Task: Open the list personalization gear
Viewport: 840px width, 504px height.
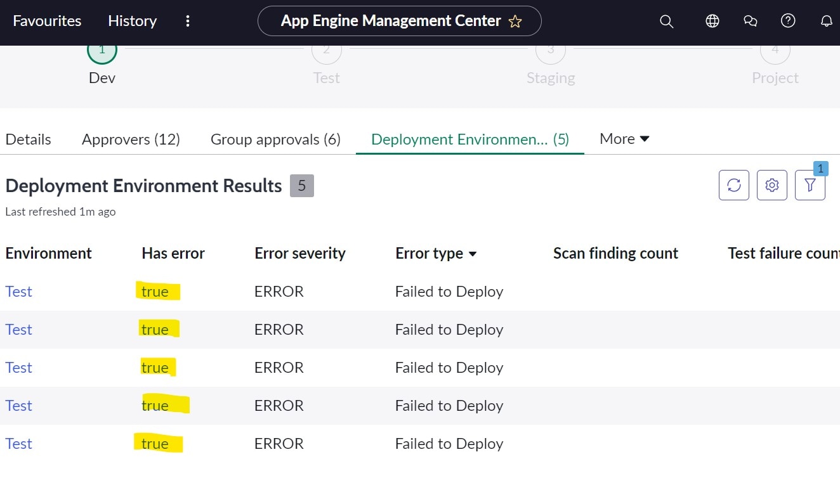Action: pyautogui.click(x=771, y=184)
